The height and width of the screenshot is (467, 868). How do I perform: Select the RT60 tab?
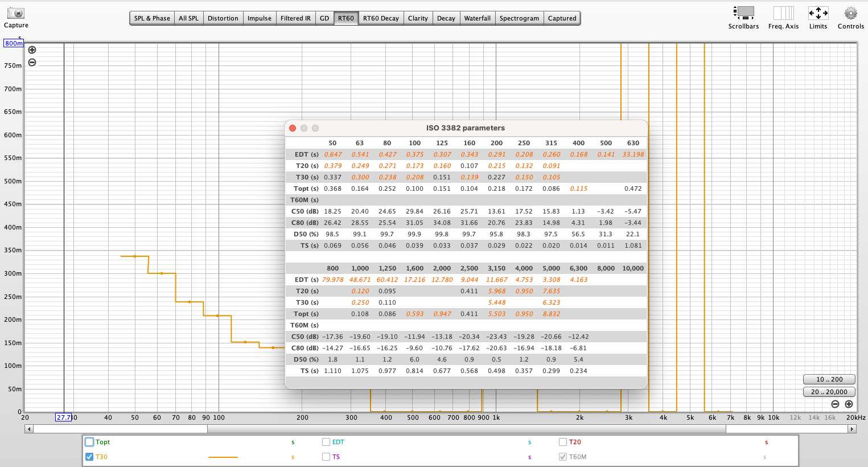346,18
